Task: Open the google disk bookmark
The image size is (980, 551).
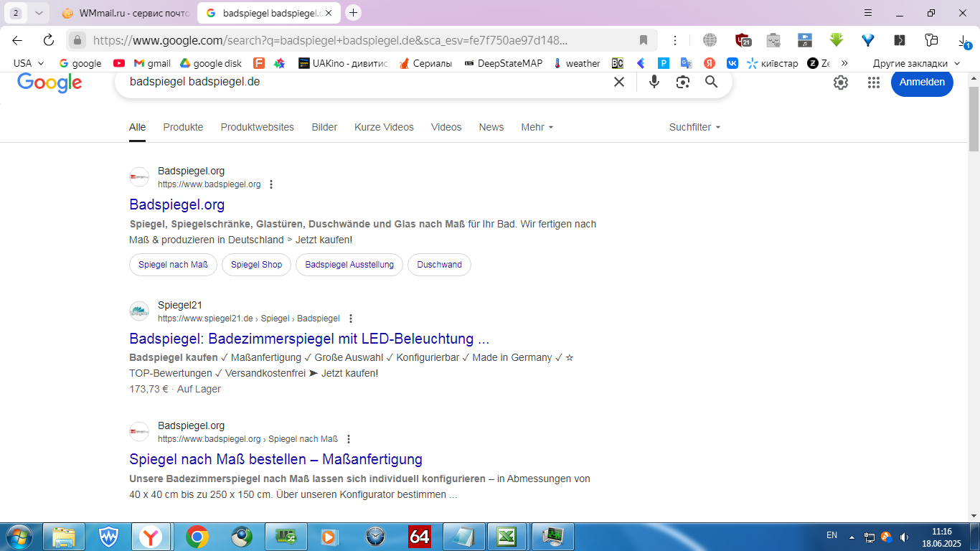Action: (210, 63)
